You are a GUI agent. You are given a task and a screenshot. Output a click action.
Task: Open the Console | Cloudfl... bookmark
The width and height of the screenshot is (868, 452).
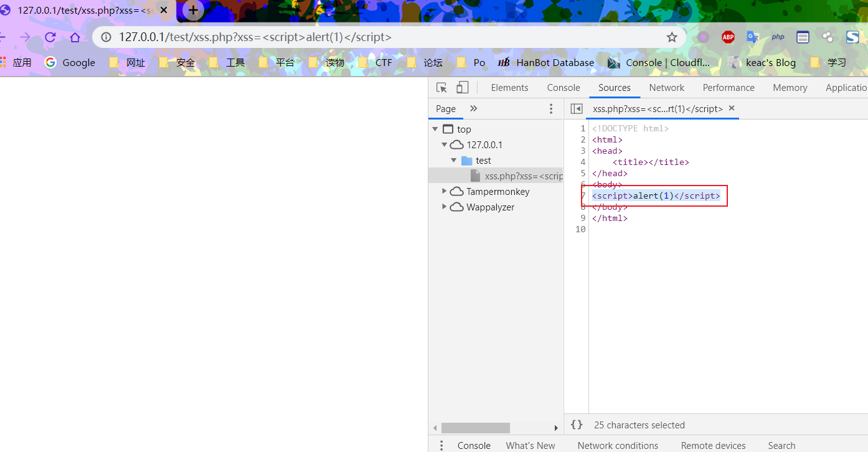(659, 62)
